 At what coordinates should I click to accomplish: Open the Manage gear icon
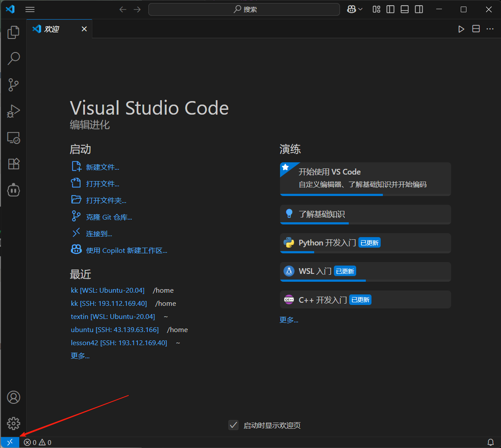(14, 423)
